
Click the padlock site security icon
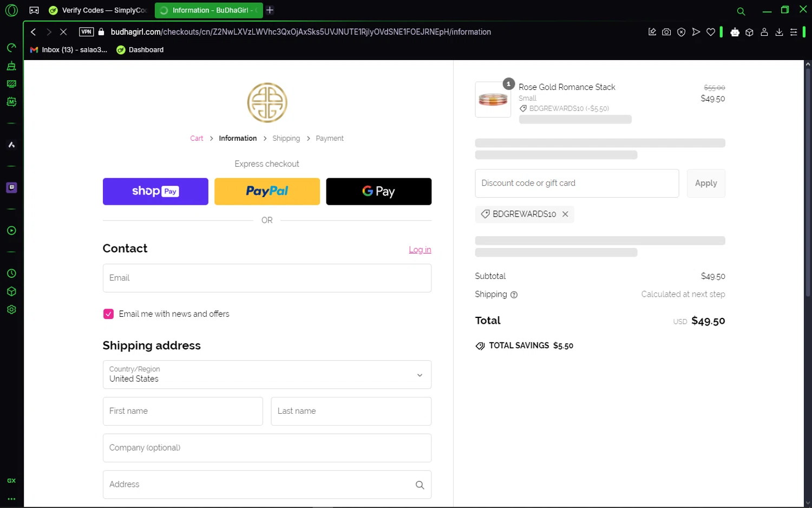point(101,32)
